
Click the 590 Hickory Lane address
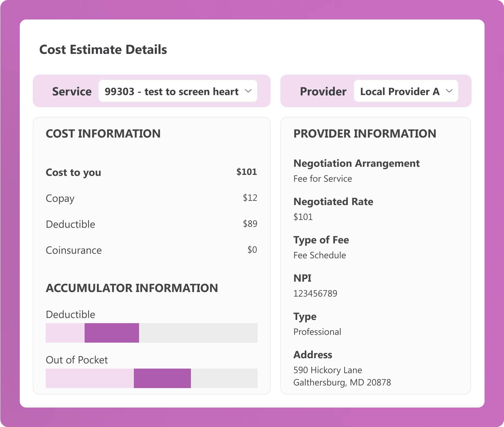[x=327, y=370]
